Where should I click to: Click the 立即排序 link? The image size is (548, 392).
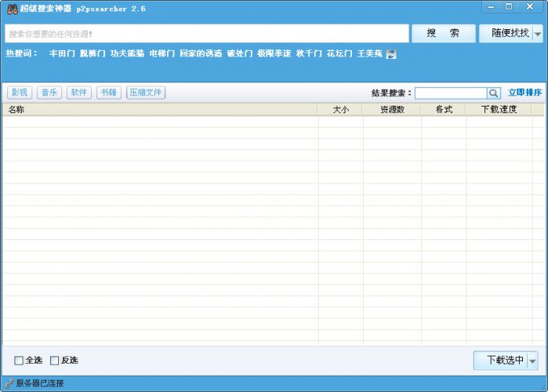[524, 93]
